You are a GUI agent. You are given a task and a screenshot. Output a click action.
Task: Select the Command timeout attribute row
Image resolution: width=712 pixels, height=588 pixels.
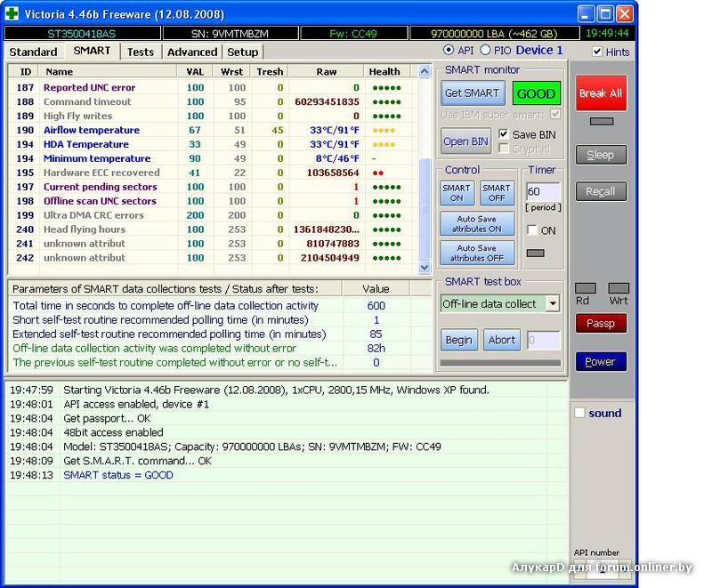point(213,101)
